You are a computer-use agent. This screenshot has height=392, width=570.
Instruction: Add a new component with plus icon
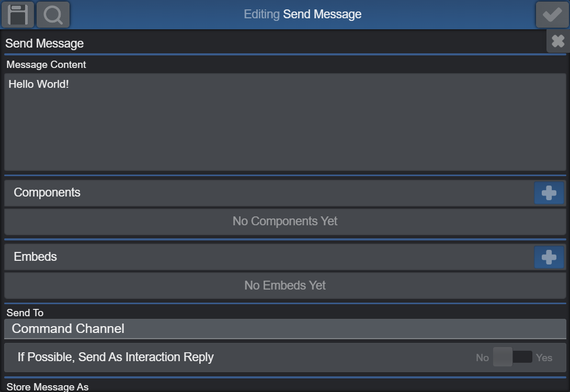pos(549,193)
